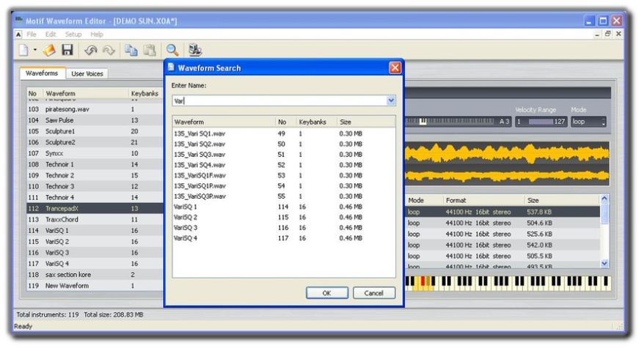Click the computer transfer toolbar icon
The height and width of the screenshot is (351, 644).
(x=194, y=50)
